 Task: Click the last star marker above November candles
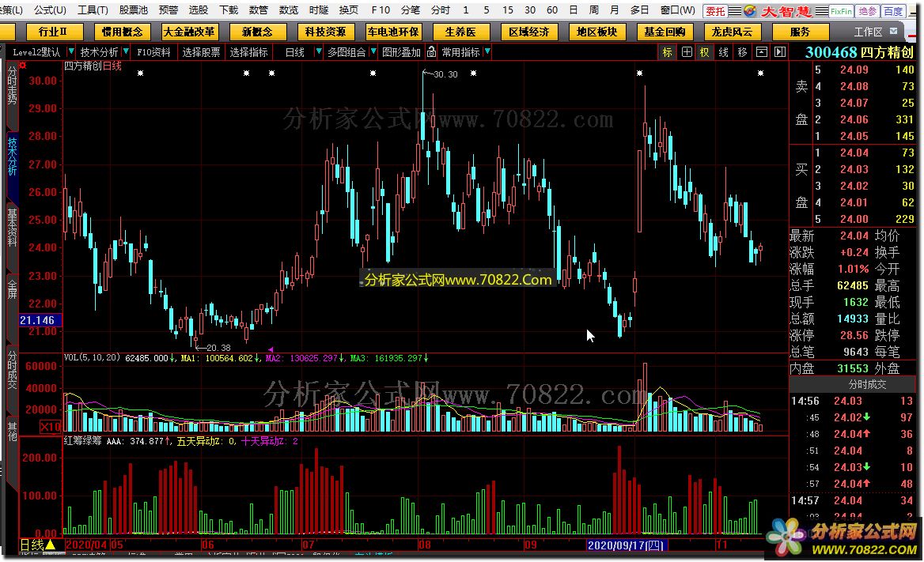[760, 73]
